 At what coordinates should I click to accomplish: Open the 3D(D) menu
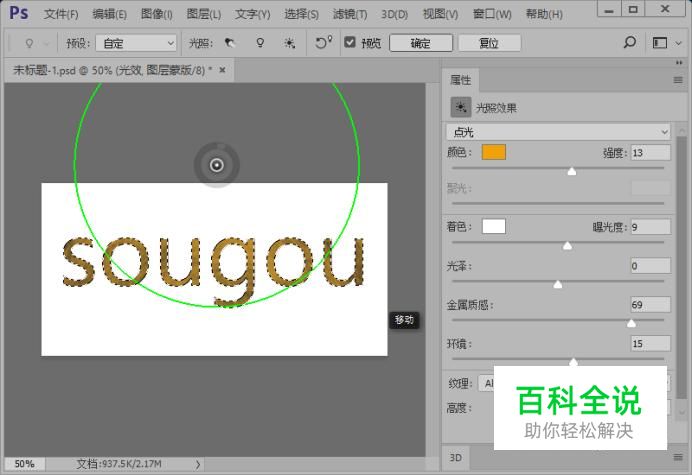(x=394, y=14)
